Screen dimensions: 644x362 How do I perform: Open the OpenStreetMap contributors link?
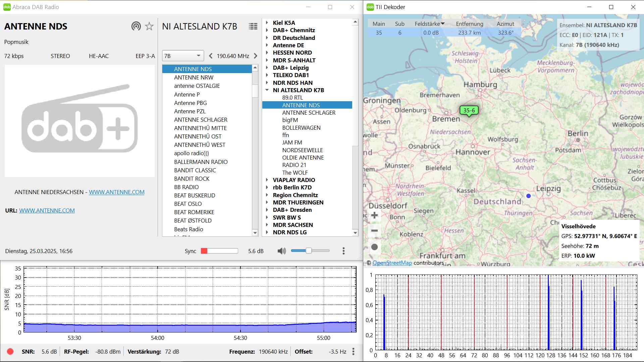392,263
